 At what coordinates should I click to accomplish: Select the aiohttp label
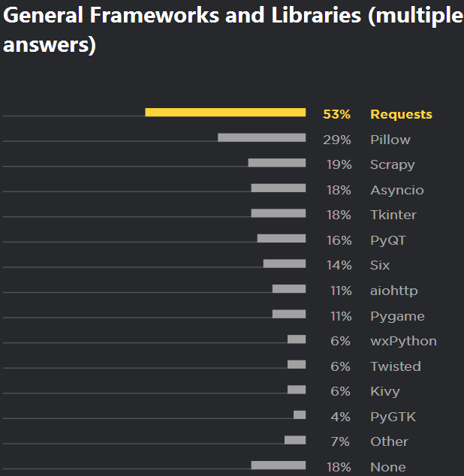coord(394,291)
